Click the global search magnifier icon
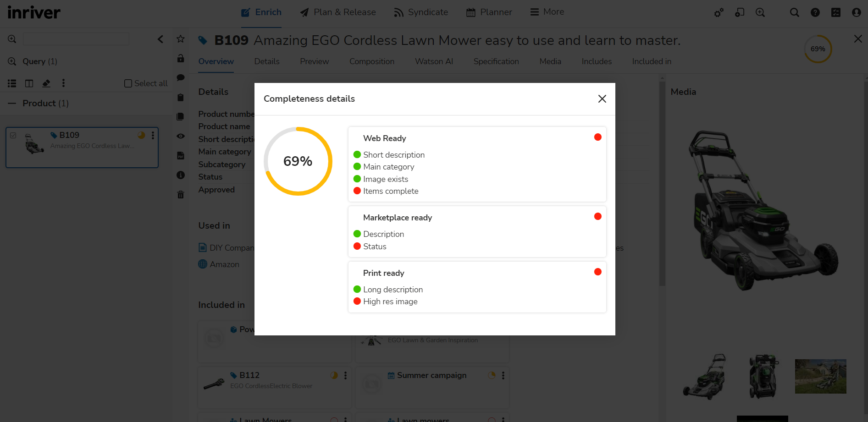Viewport: 868px width, 422px height. 795,13
